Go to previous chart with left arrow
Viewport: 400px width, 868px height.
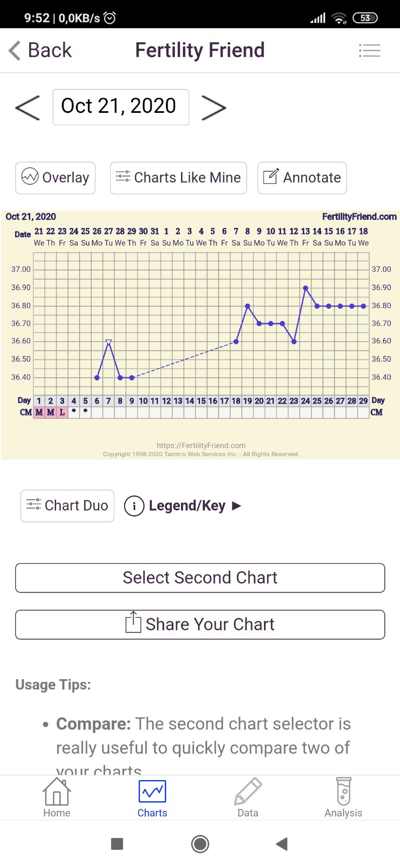point(28,107)
